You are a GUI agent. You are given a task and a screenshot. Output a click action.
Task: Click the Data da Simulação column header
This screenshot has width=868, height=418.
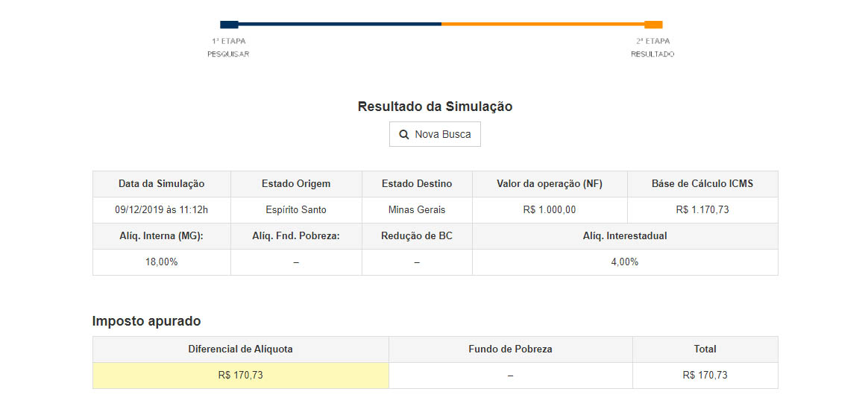coord(161,184)
